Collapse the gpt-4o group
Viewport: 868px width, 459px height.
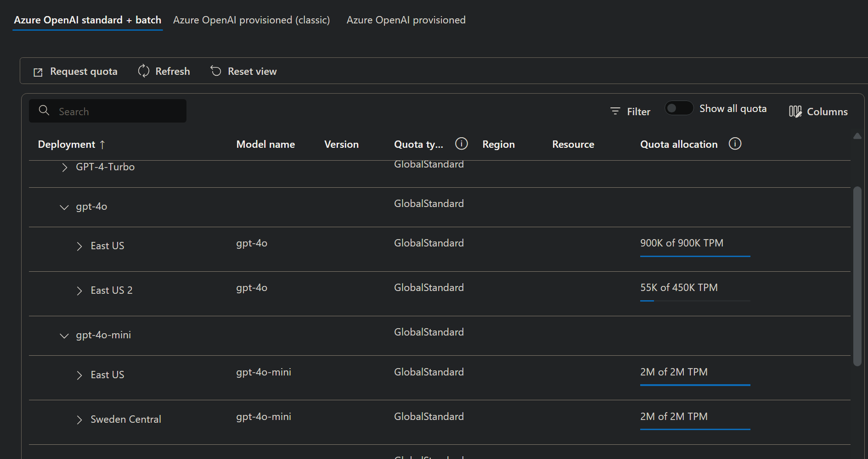tap(64, 207)
